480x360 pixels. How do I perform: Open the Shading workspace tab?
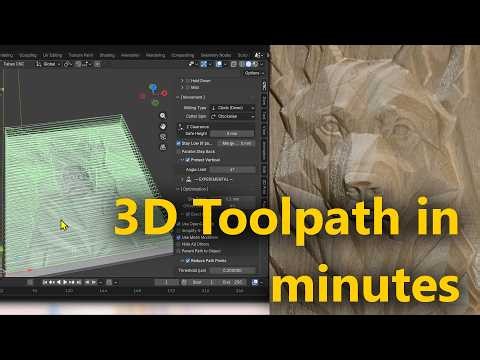[x=107, y=55]
